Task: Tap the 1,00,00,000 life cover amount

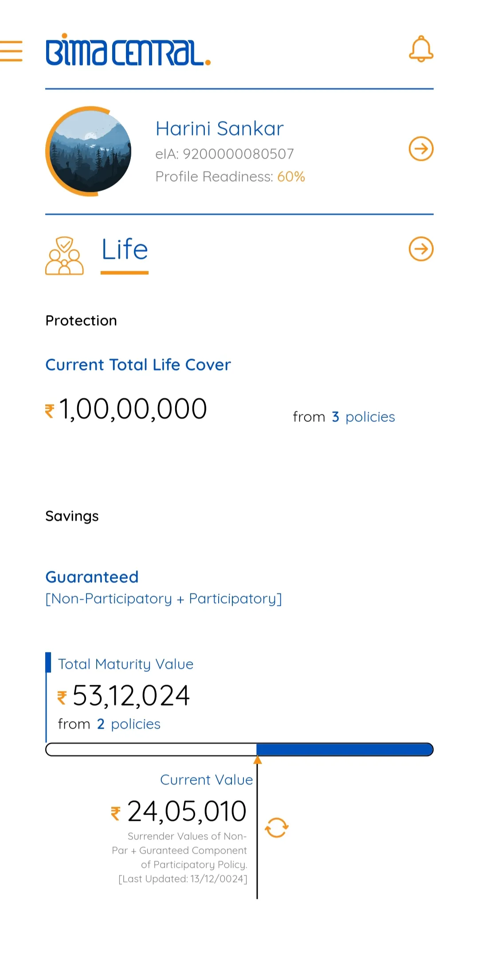Action: click(x=132, y=409)
